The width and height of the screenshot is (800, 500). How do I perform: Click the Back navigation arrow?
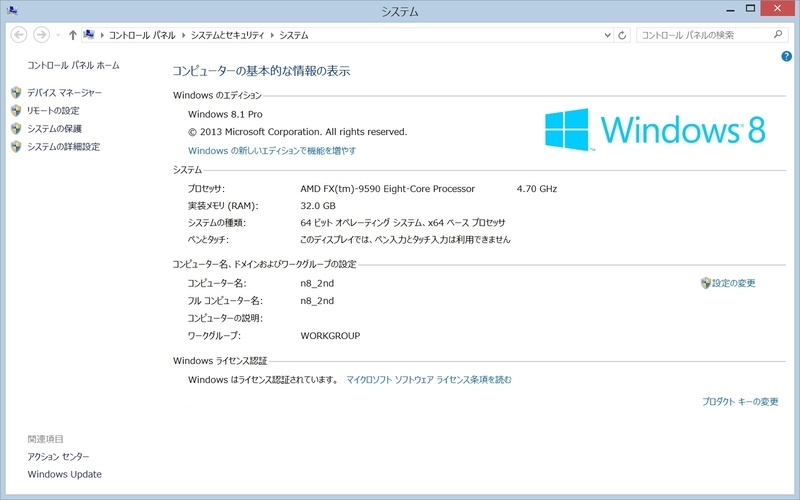point(19,35)
